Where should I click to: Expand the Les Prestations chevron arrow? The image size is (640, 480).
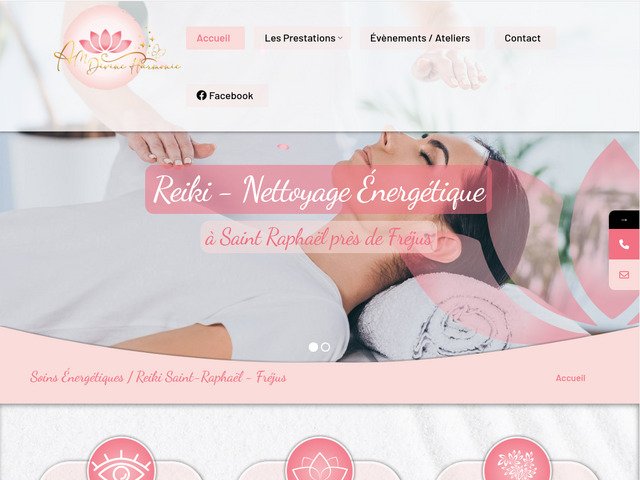click(340, 38)
